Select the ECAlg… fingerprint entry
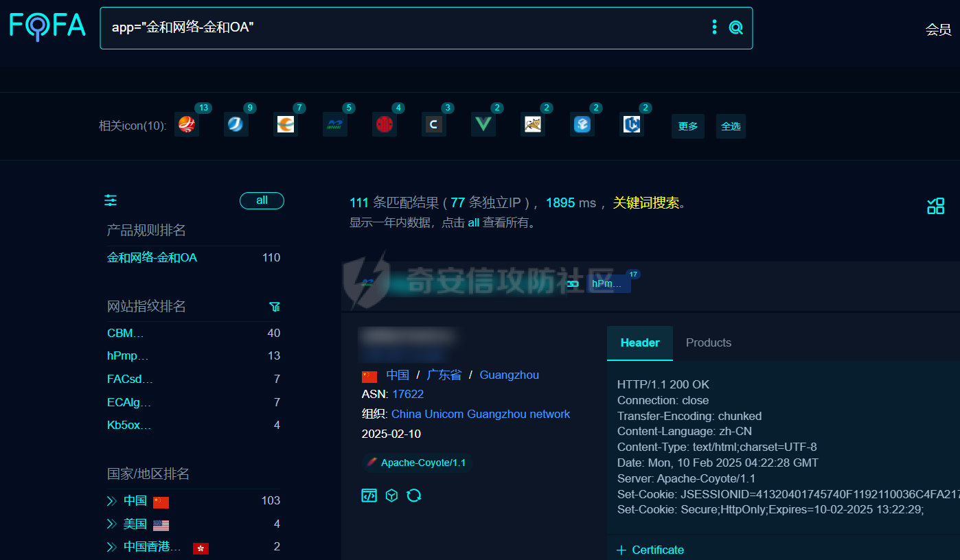 tap(129, 402)
